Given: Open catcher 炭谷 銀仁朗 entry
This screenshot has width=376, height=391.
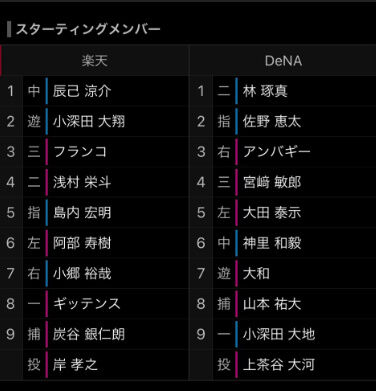Looking at the screenshot, I should pyautogui.click(x=89, y=334).
